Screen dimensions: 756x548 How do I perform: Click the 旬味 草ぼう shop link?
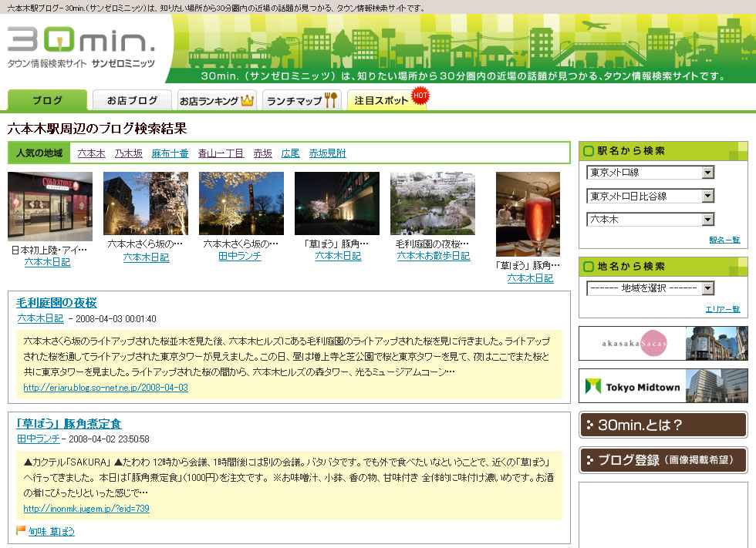point(51,531)
